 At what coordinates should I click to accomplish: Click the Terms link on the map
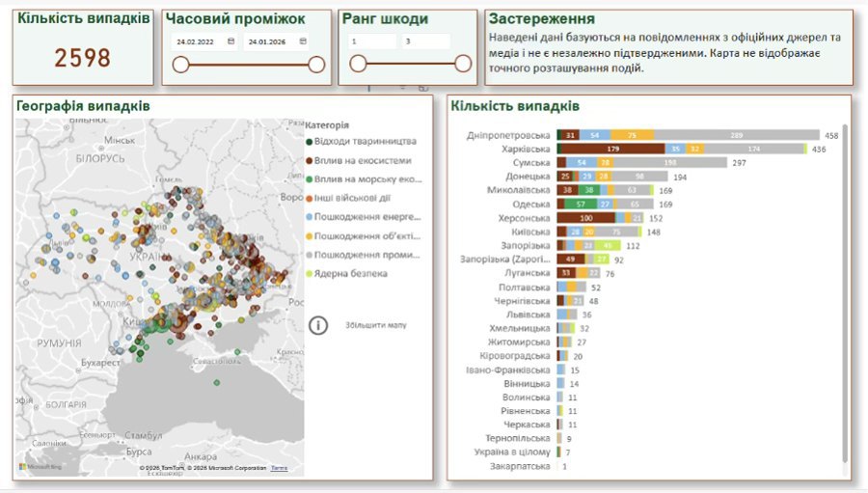click(279, 468)
